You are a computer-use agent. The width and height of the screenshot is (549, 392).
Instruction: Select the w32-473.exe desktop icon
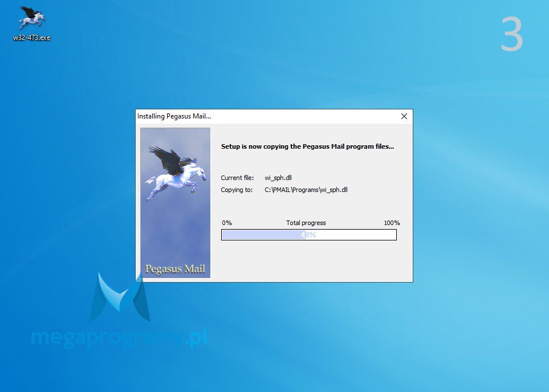tap(31, 23)
